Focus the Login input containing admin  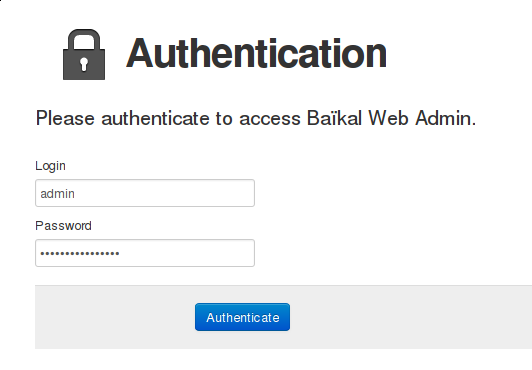tap(145, 193)
